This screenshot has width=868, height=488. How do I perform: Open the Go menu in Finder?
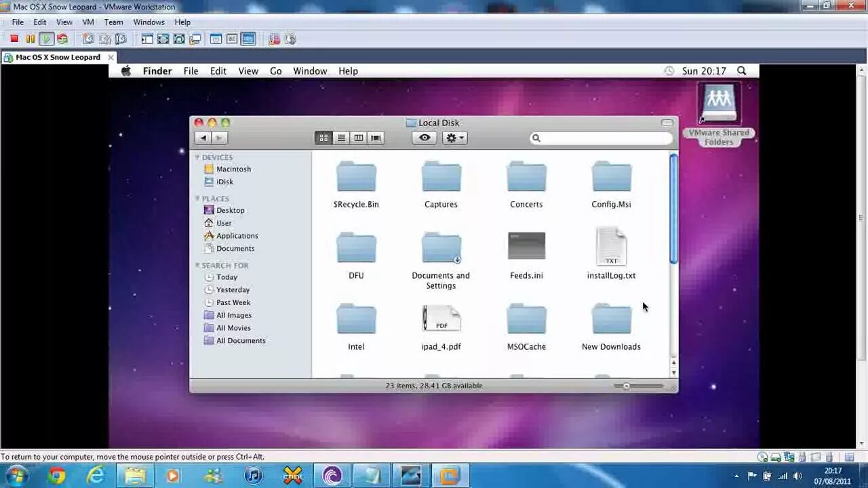275,71
